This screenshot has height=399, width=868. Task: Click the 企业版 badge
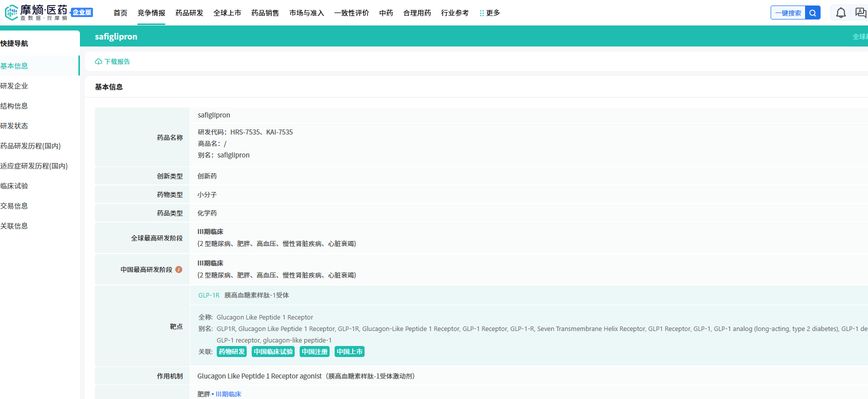pos(82,12)
